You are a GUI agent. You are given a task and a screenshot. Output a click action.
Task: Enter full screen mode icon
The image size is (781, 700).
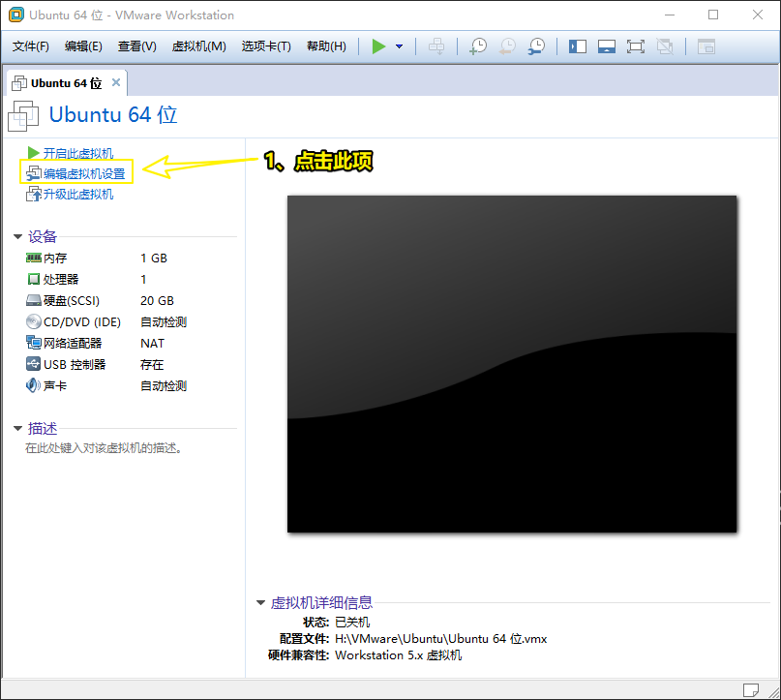636,46
